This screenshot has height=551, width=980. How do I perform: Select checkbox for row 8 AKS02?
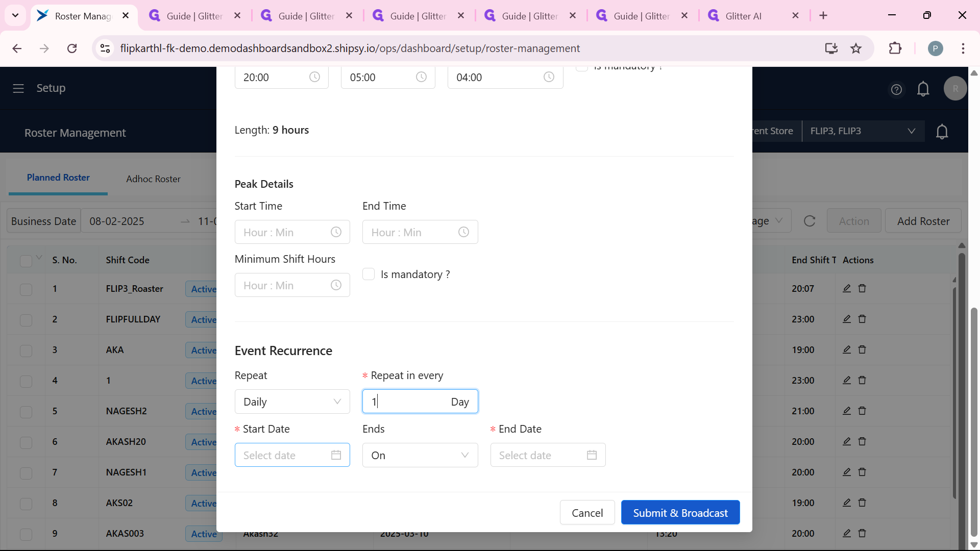pyautogui.click(x=26, y=504)
